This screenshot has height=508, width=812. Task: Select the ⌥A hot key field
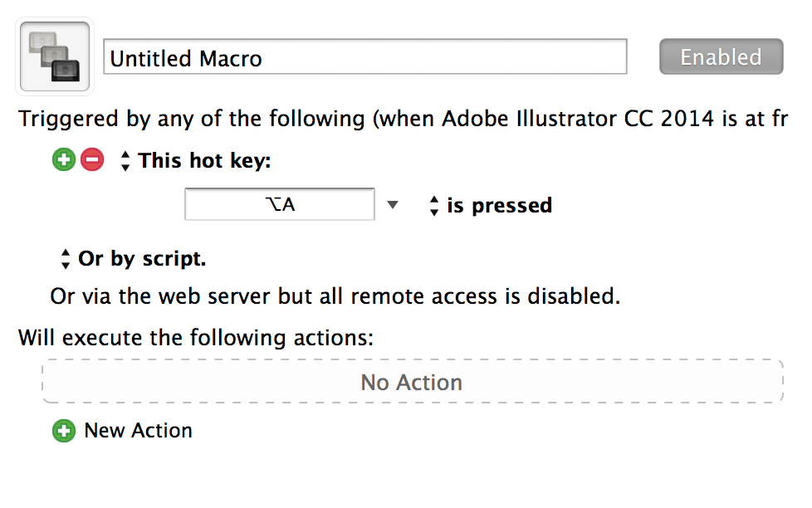(280, 204)
